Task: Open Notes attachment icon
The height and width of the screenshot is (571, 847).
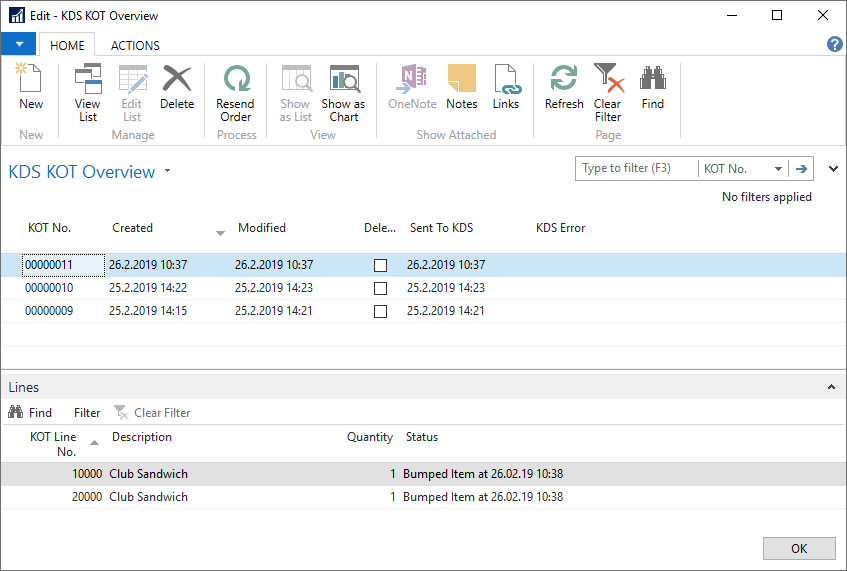Action: 461,87
